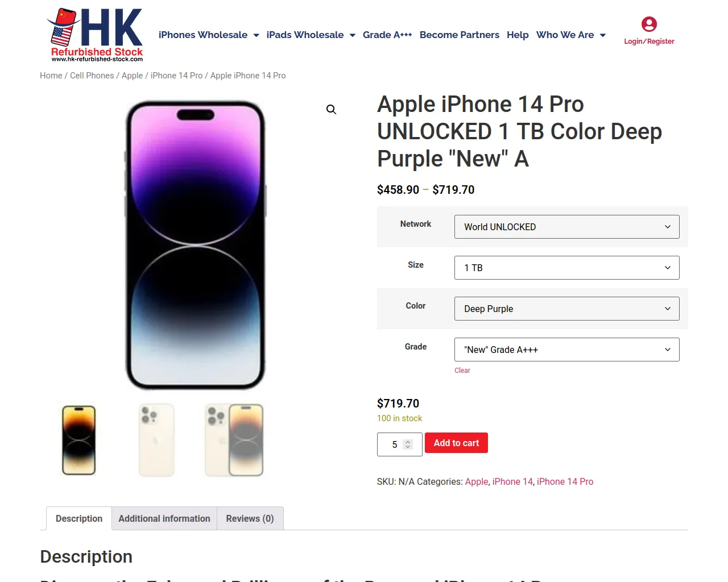Image resolution: width=728 pixels, height=582 pixels.
Task: Expand the iPads Wholesale menu
Action: tap(311, 35)
